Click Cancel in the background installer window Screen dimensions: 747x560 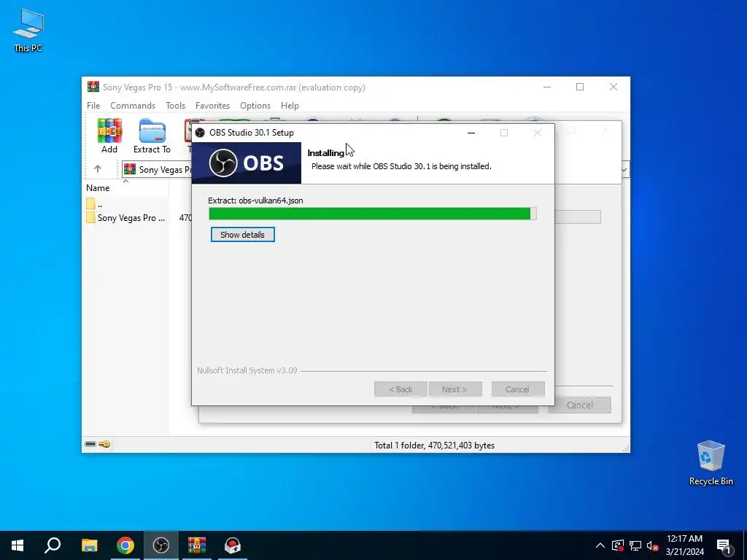(x=580, y=405)
